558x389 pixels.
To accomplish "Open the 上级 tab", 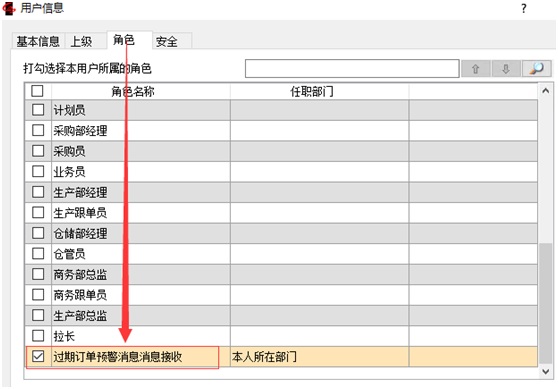I will click(81, 41).
